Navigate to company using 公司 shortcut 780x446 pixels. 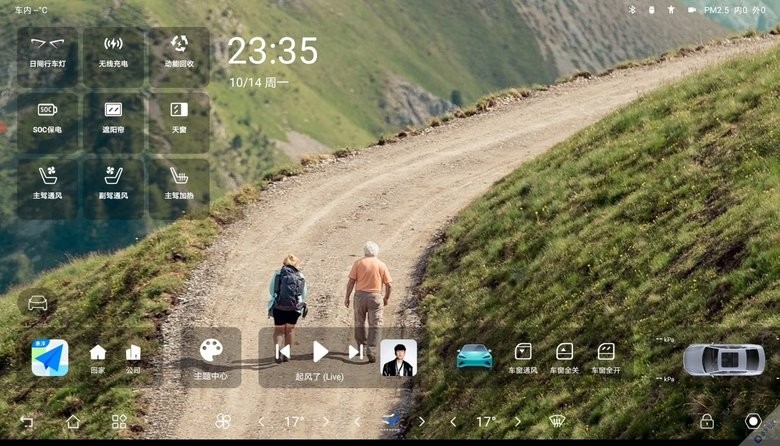click(133, 357)
